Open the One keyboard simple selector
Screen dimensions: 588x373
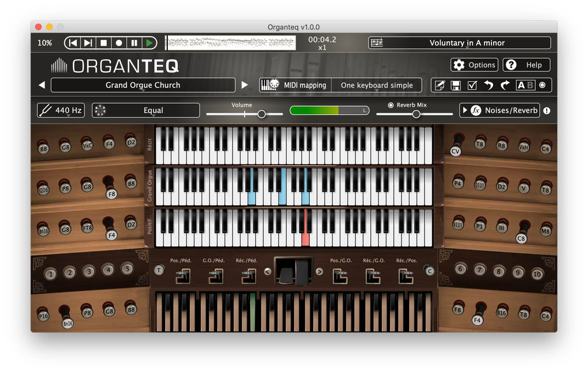tap(377, 85)
